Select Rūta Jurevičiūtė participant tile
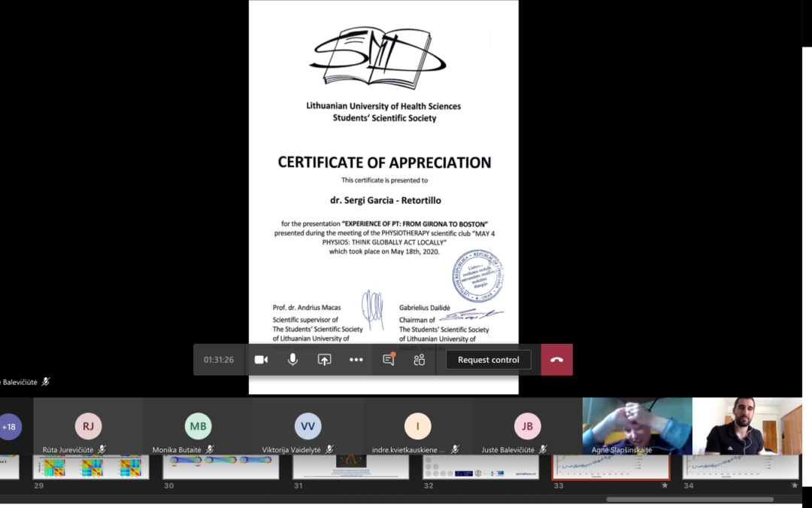812x508 pixels. coord(89,426)
